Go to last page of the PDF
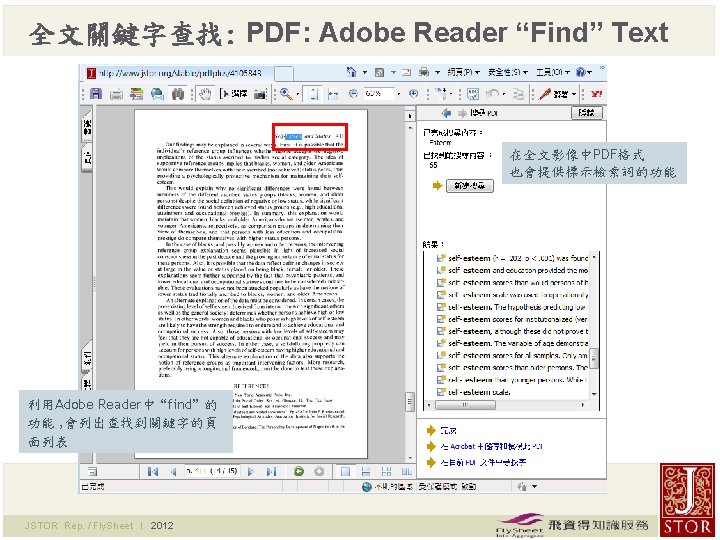The image size is (720, 540). 271,471
